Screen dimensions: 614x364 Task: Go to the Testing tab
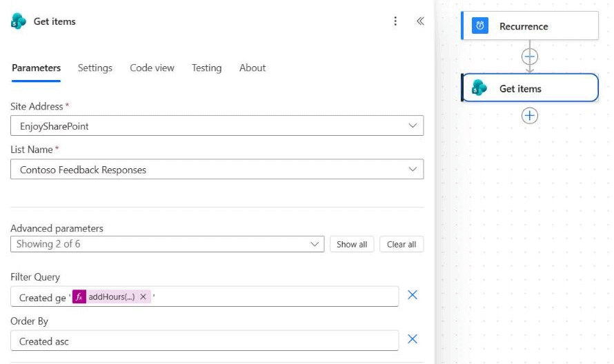(x=206, y=68)
